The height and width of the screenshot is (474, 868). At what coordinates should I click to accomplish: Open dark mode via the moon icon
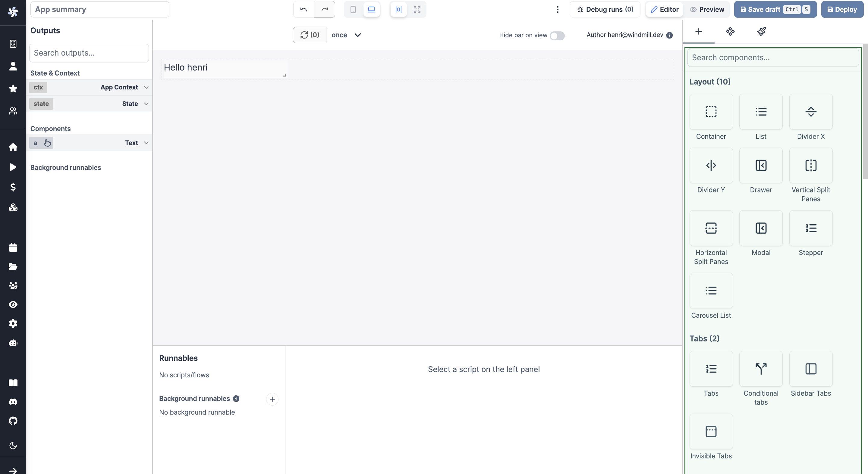13,445
